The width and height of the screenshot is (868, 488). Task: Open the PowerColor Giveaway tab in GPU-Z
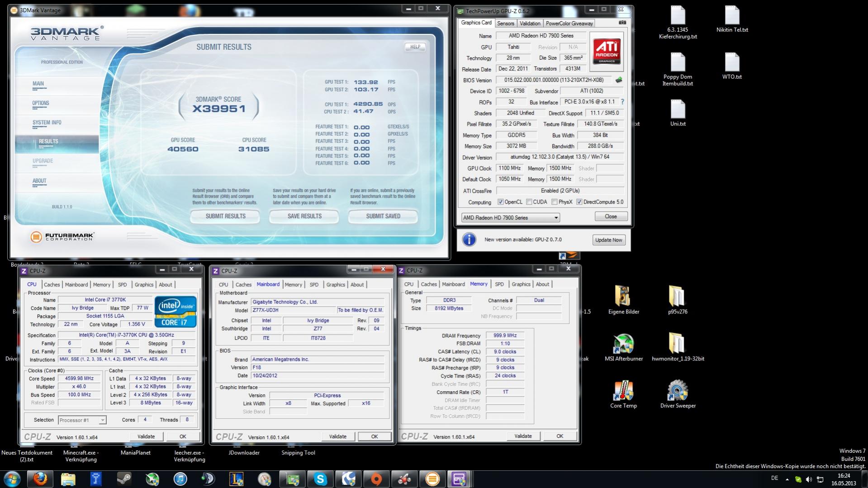[569, 24]
